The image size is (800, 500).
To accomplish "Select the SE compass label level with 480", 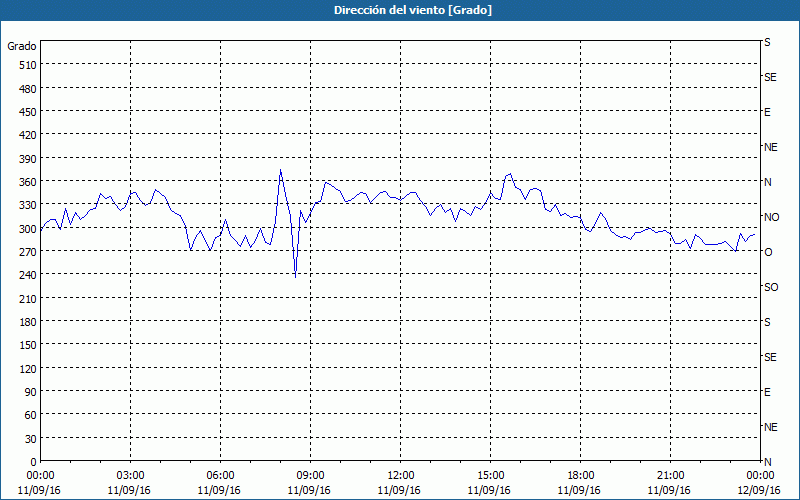I will click(x=770, y=77).
